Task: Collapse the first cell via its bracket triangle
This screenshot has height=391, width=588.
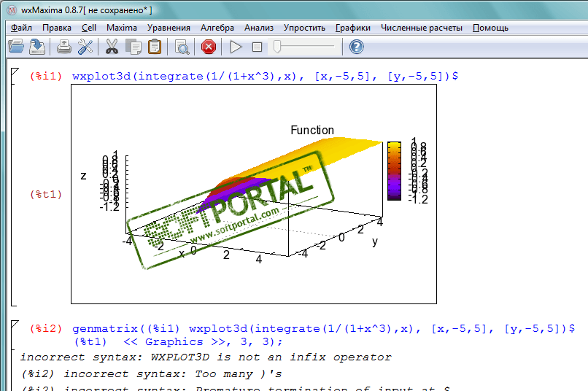Action: (15, 71)
